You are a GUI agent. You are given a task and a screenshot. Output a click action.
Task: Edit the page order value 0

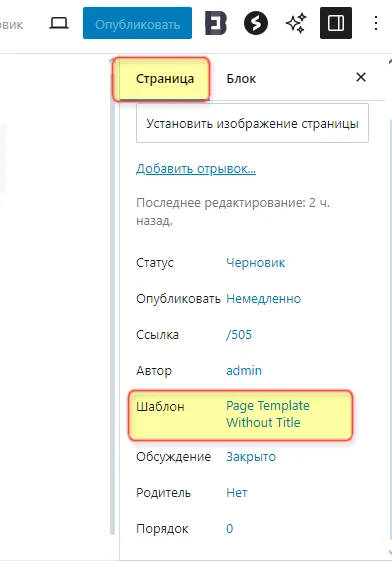point(229,529)
